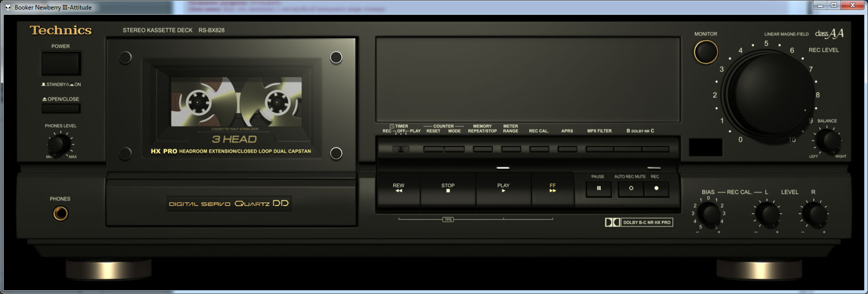Click the REC CAL. LEVEL L knob
Viewport: 868px width, 294px height.
click(767, 214)
